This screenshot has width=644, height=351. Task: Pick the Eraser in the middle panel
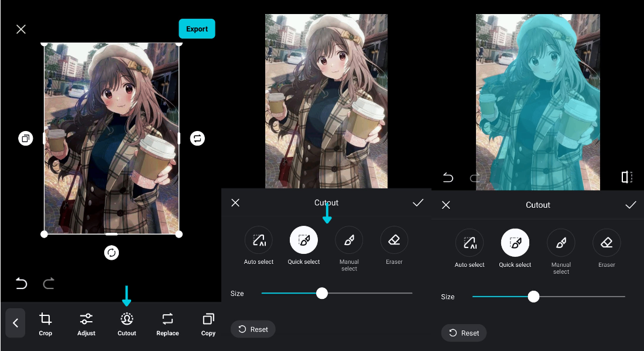click(394, 246)
